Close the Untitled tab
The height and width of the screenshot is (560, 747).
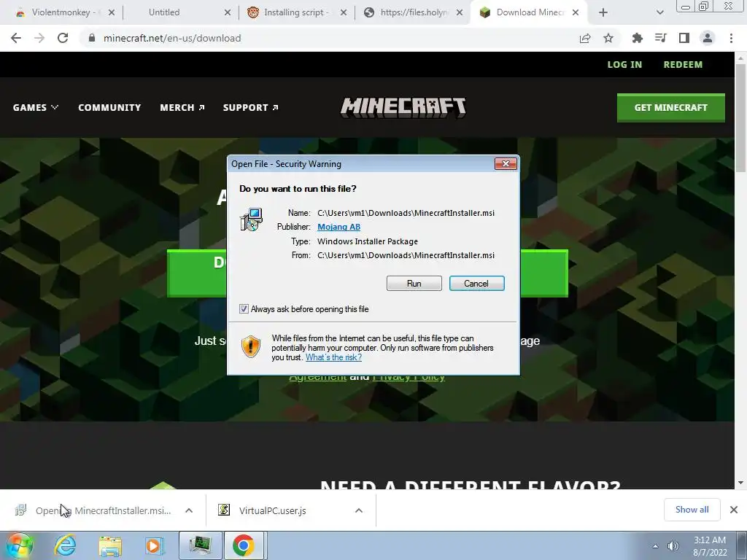[228, 13]
